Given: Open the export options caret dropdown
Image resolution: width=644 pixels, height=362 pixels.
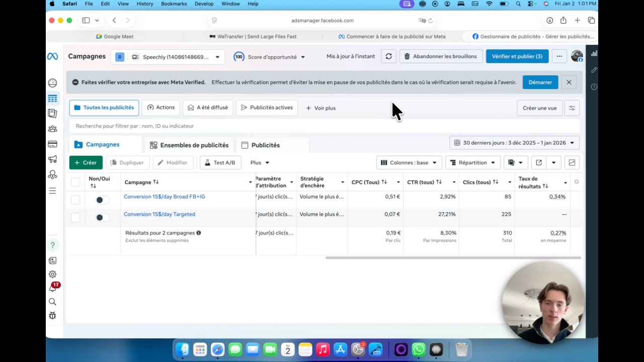Looking at the screenshot, I should pyautogui.click(x=554, y=162).
